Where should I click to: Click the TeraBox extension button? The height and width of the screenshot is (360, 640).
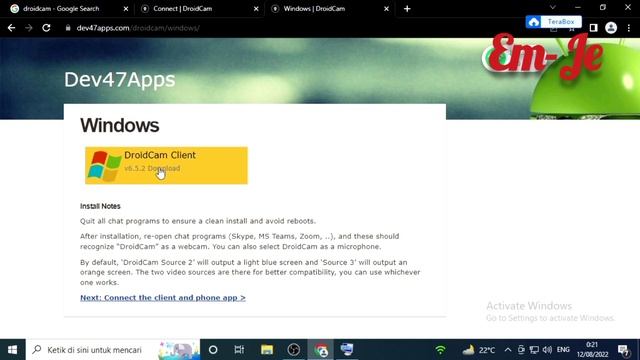[x=553, y=22]
